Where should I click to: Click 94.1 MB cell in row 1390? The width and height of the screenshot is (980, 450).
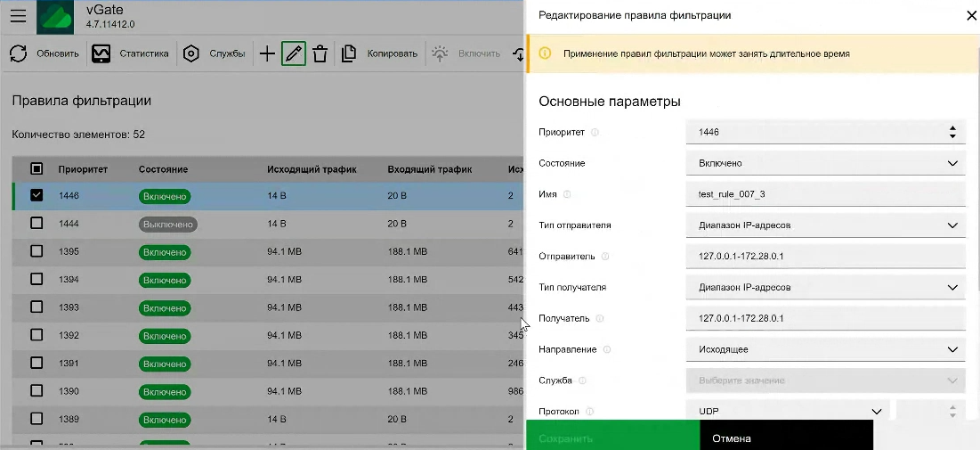pyautogui.click(x=284, y=391)
